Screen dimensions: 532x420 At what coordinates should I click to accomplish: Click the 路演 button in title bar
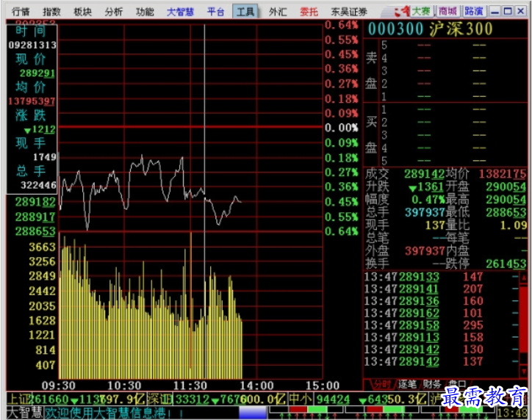pos(474,11)
